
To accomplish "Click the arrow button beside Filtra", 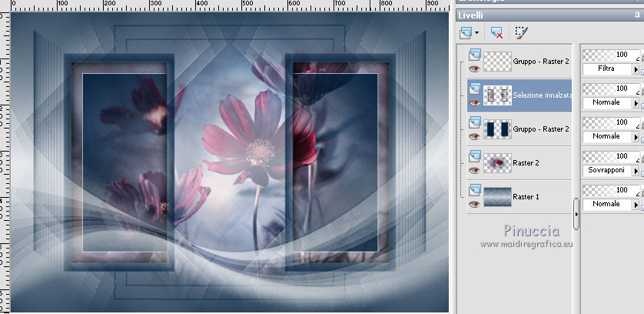I will click(x=636, y=69).
